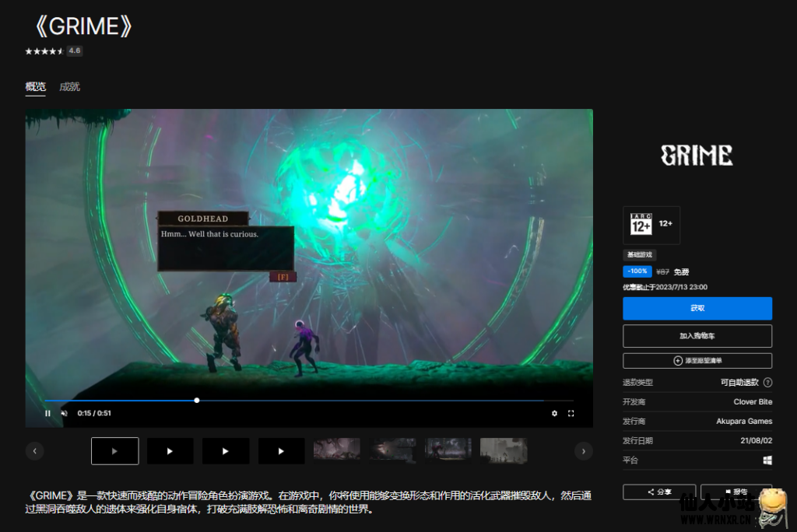Click the -100% discount badge
Image resolution: width=797 pixels, height=532 pixels.
click(x=637, y=271)
